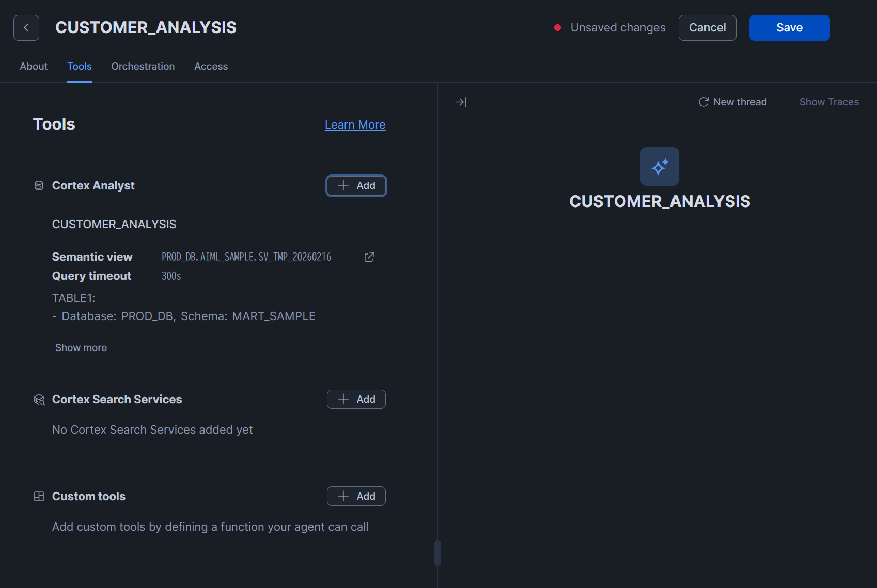Viewport: 877px width, 588px height.
Task: Open the Orchestration tab
Action: 143,67
